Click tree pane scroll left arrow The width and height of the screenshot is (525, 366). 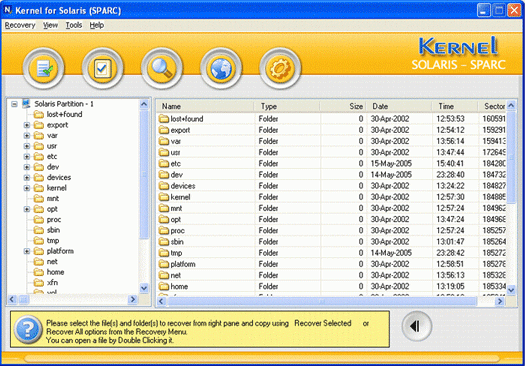(x=12, y=299)
